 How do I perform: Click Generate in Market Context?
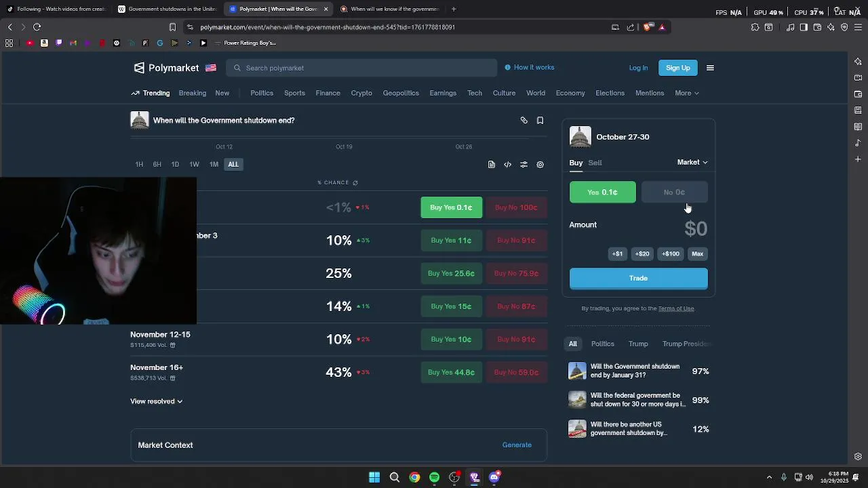(517, 445)
